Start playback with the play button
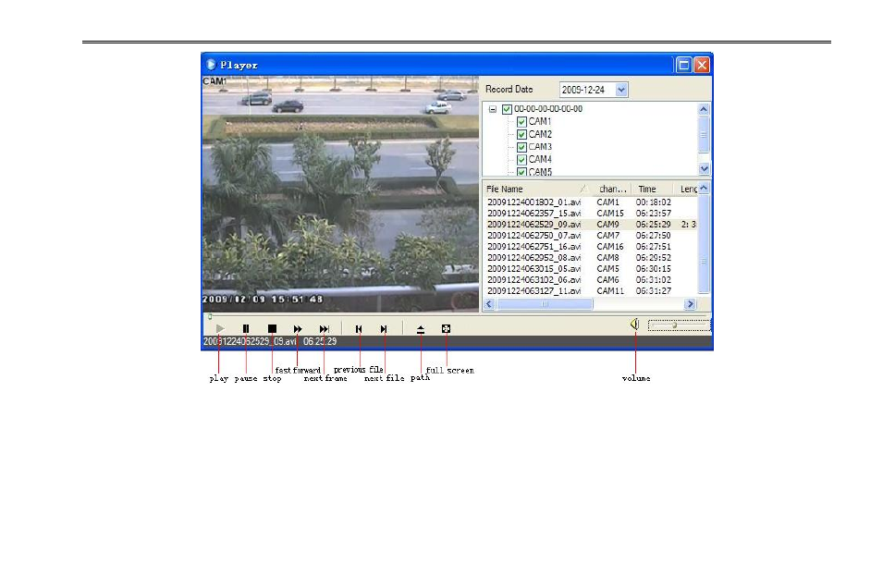 pyautogui.click(x=220, y=328)
